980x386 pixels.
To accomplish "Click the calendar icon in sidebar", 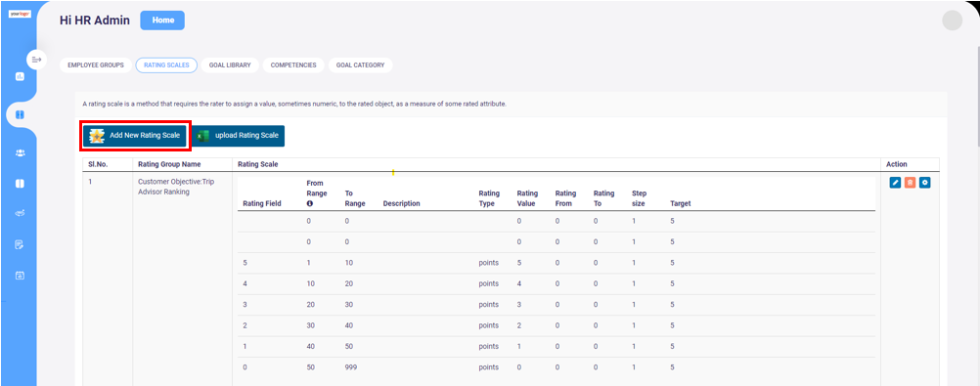I will click(20, 275).
